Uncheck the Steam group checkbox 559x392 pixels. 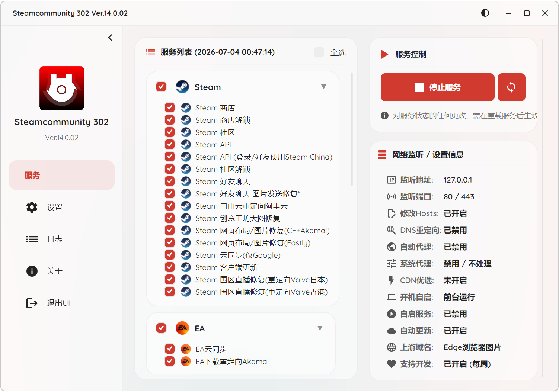point(161,87)
